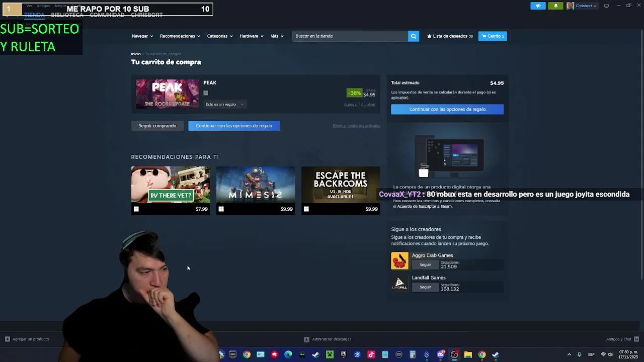Open the PEAK Roots Update thumbnail
The image size is (644, 362).
[168, 94]
